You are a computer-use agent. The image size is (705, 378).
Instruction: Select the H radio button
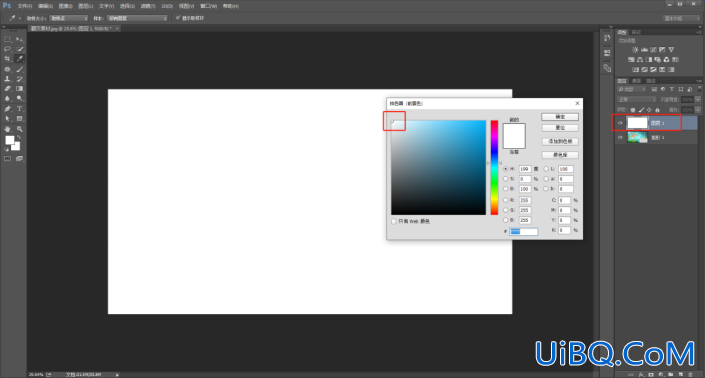[505, 169]
